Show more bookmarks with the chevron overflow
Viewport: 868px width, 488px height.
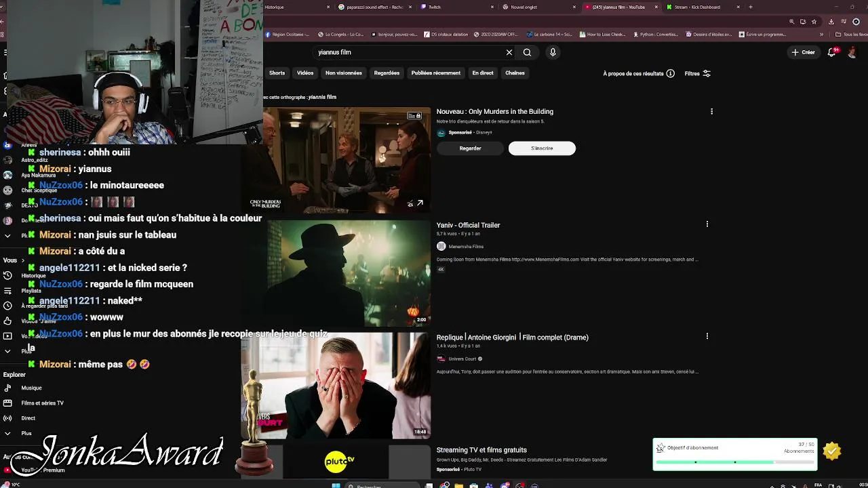[821, 35]
